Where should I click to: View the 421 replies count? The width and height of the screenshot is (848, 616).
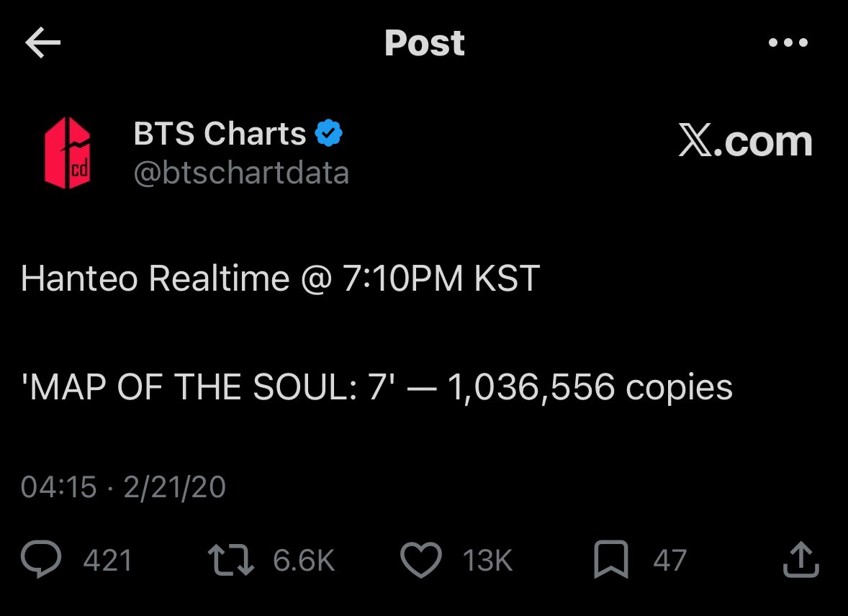[x=108, y=561]
